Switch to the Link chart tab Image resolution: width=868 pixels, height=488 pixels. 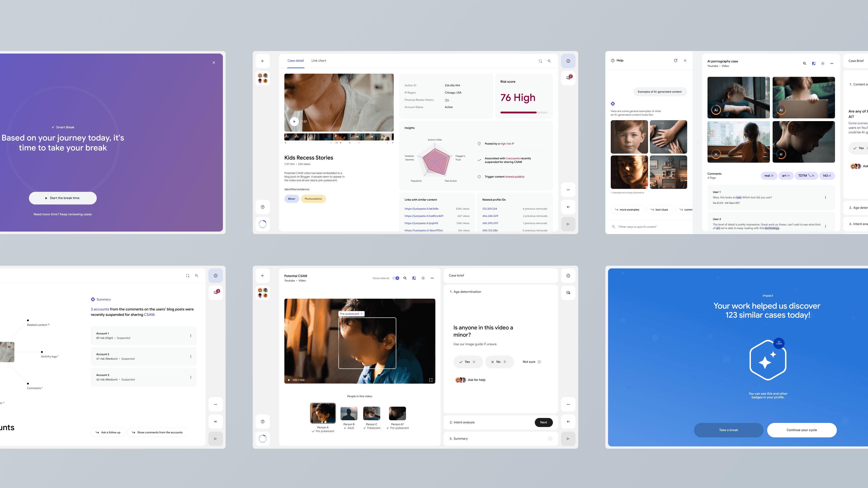pos(318,61)
